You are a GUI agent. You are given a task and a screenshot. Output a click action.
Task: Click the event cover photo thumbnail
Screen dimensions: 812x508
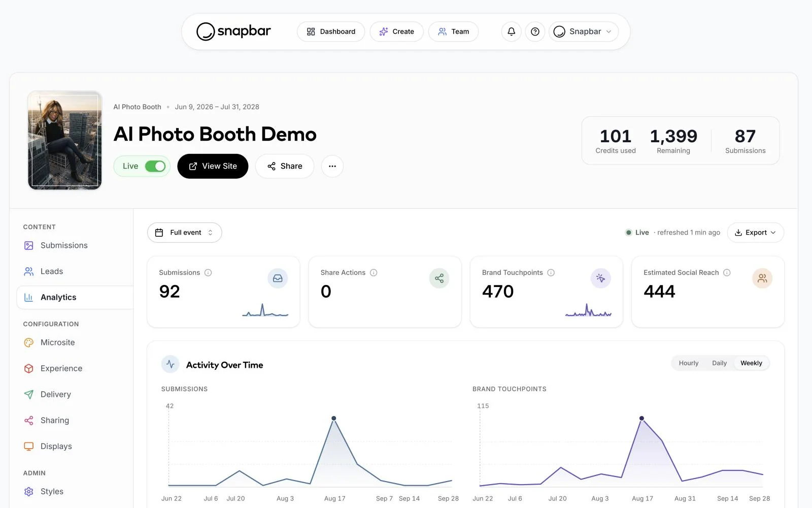[x=65, y=140]
